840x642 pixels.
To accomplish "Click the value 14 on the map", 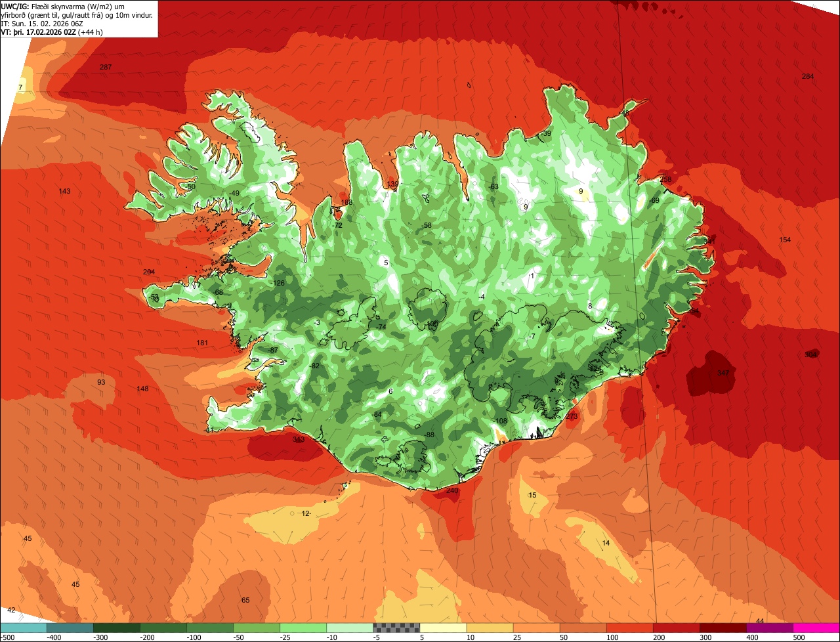I will 606,544.
